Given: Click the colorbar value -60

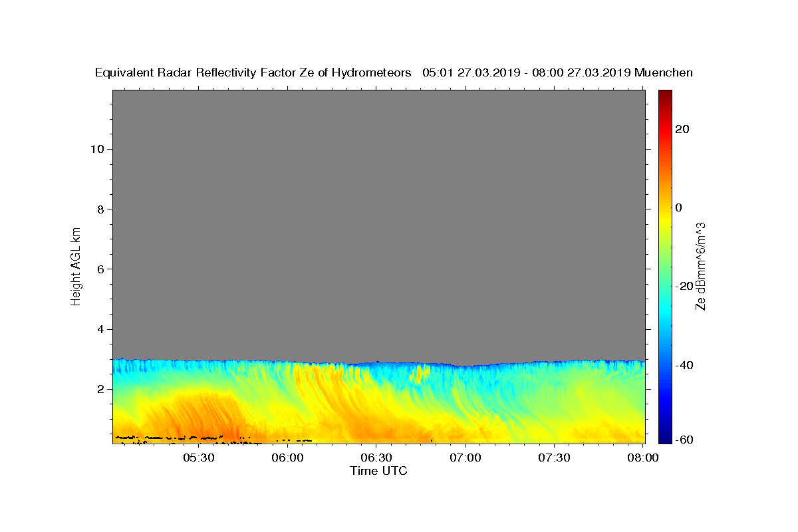Looking at the screenshot, I should (x=684, y=439).
